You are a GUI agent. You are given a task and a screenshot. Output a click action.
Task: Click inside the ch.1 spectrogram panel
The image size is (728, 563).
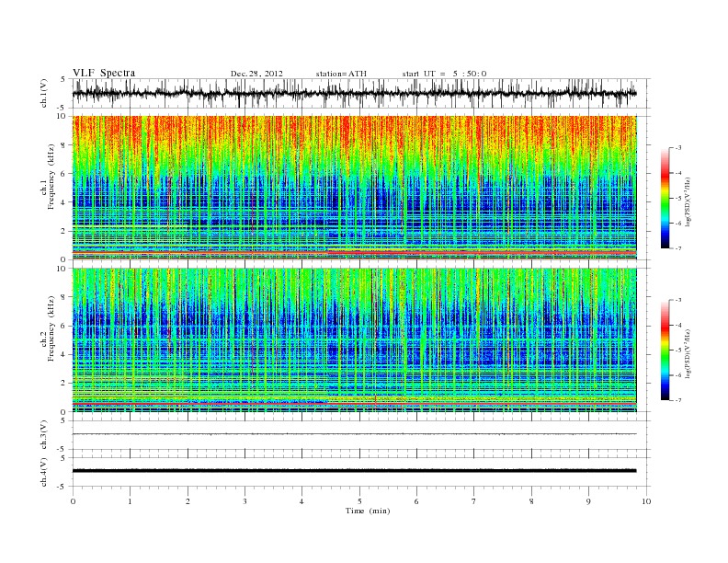[x=354, y=188]
